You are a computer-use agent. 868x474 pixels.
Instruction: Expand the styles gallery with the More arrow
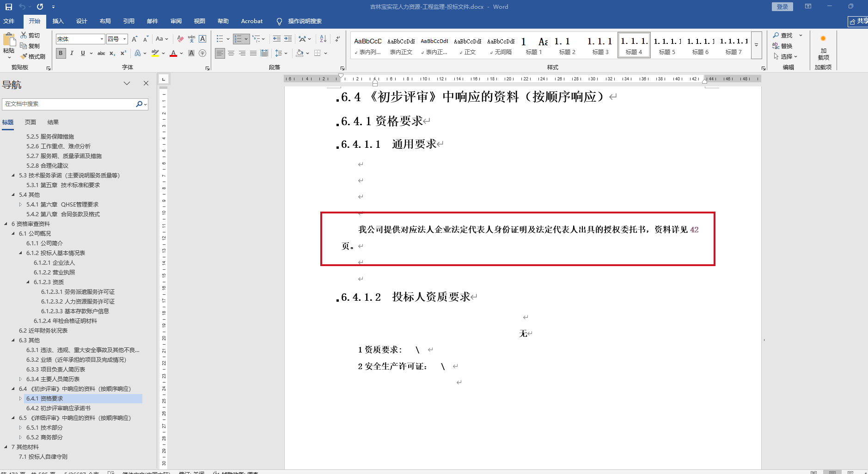click(x=757, y=45)
